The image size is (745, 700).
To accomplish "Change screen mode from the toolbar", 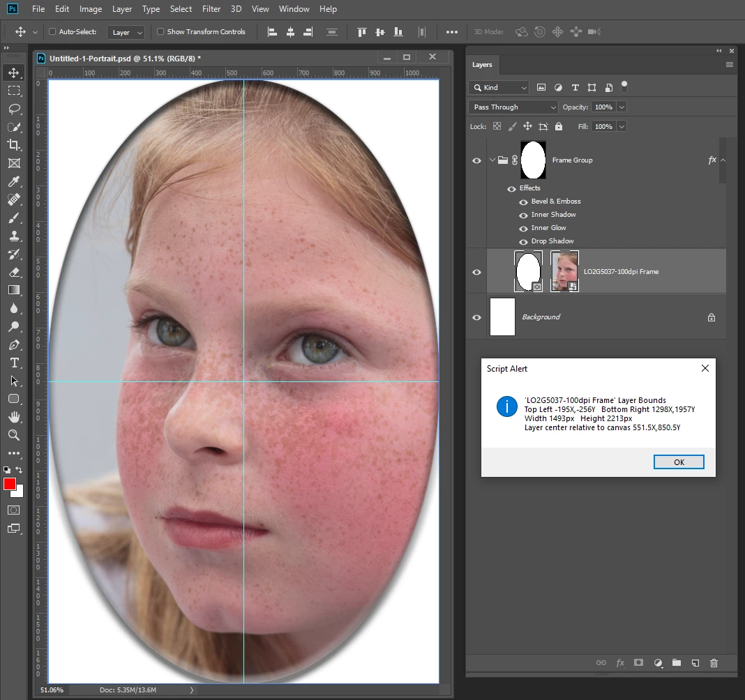I will pyautogui.click(x=14, y=528).
